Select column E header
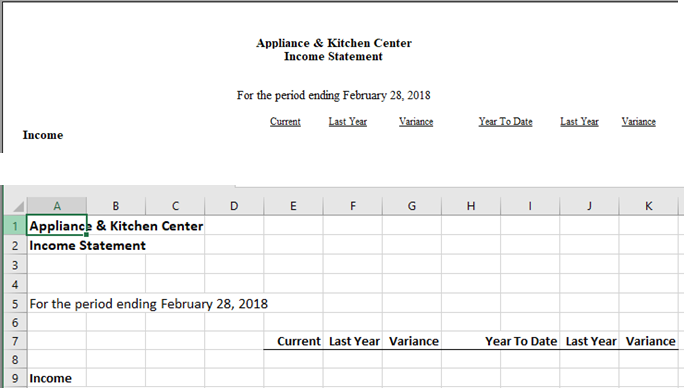The image size is (684, 388). (293, 206)
